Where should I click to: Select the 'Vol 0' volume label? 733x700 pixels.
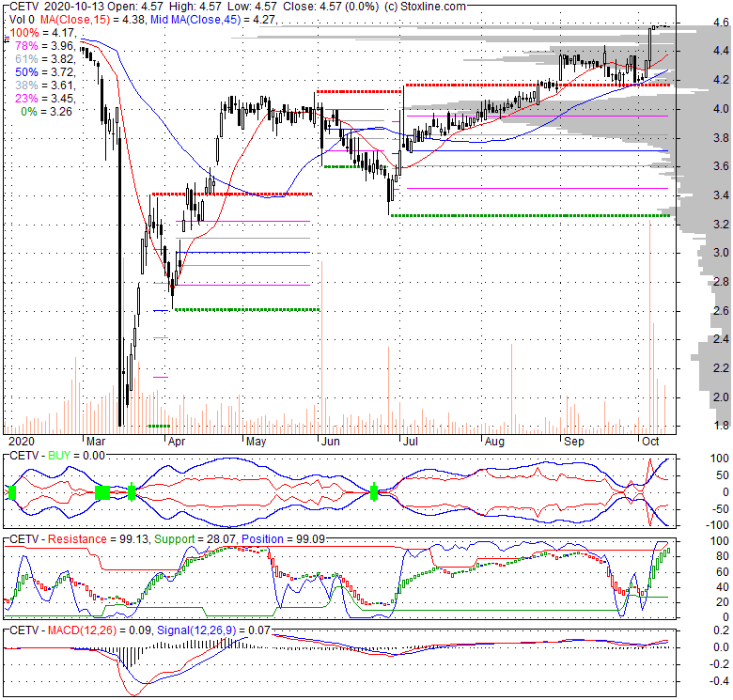tap(22, 20)
